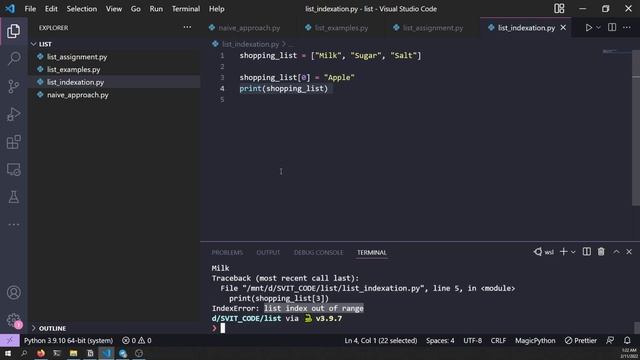Switch to the Output panel tab
The width and height of the screenshot is (640, 360).
[x=268, y=252]
